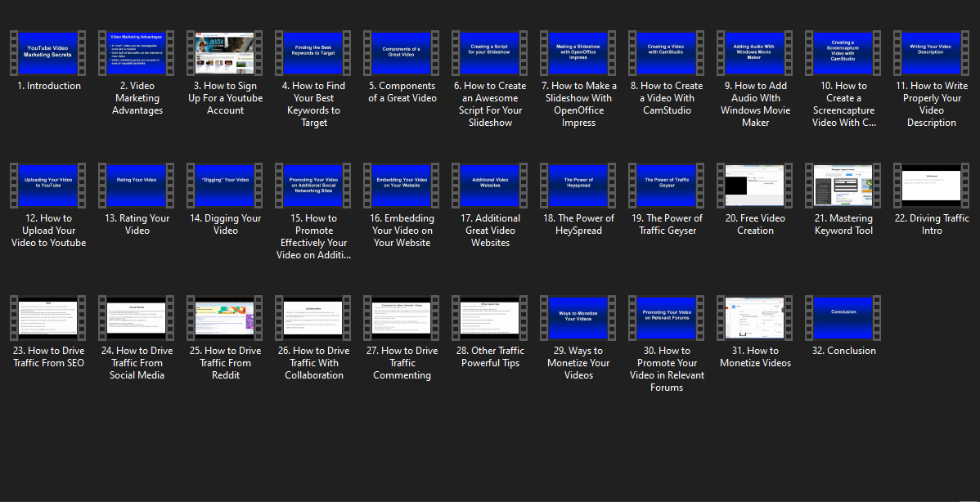Click the 'Mastering Keyword Tool' video icon
The width and height of the screenshot is (980, 502).
(x=843, y=186)
